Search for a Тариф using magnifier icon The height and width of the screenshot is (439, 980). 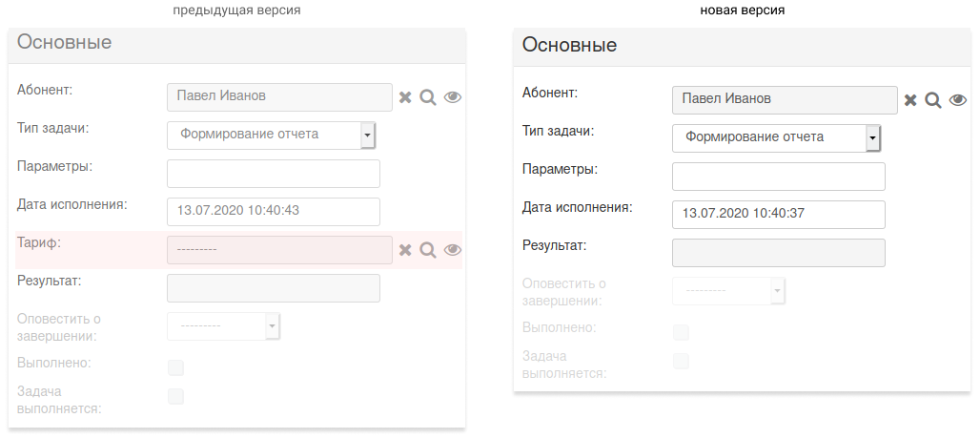click(427, 250)
